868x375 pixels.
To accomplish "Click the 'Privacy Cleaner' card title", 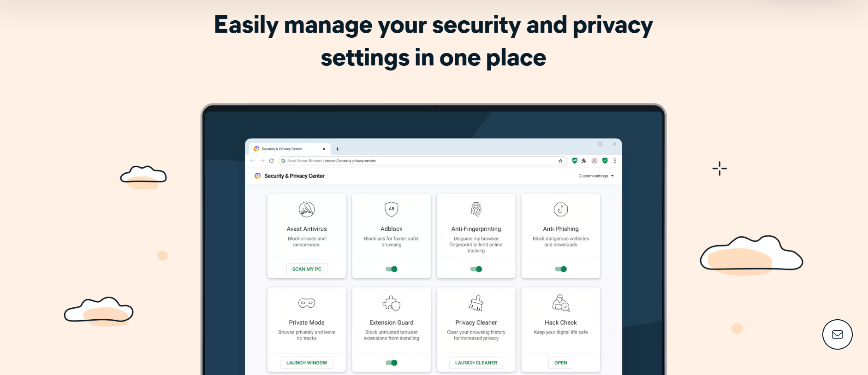I will point(476,322).
